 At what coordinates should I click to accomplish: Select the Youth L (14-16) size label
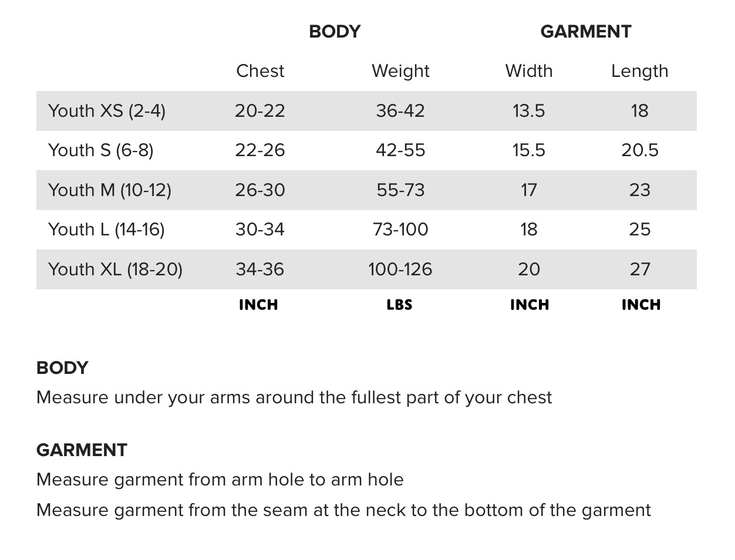click(x=106, y=230)
